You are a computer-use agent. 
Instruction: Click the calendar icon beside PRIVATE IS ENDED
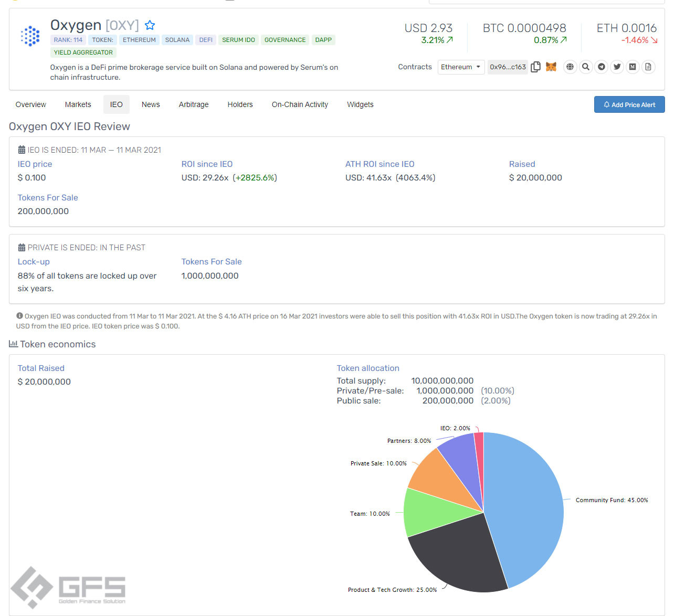click(x=22, y=247)
